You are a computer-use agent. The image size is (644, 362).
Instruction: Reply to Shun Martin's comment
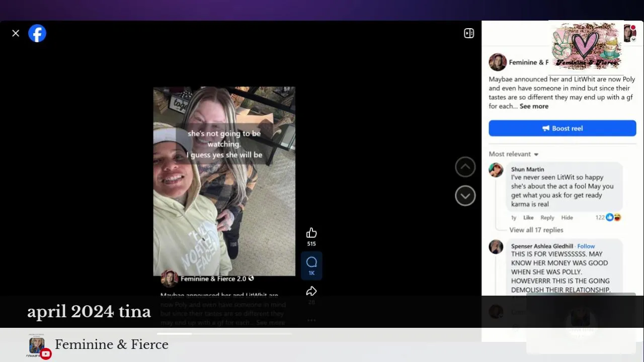click(547, 218)
